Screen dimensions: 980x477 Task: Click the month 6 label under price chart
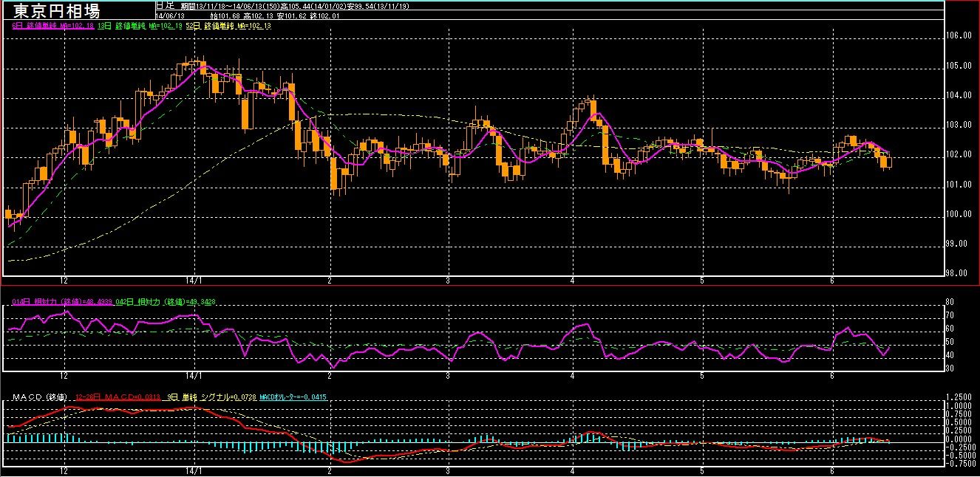pos(832,281)
